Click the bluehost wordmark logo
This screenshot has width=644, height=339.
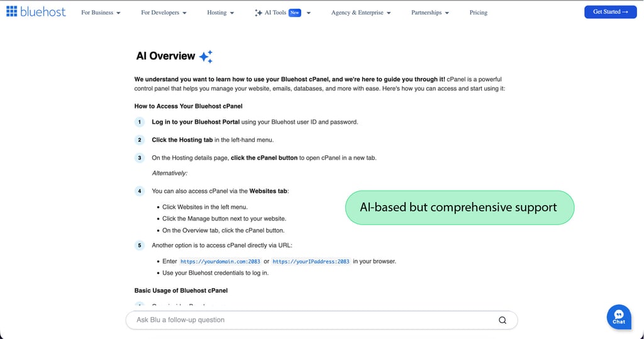tap(43, 11)
